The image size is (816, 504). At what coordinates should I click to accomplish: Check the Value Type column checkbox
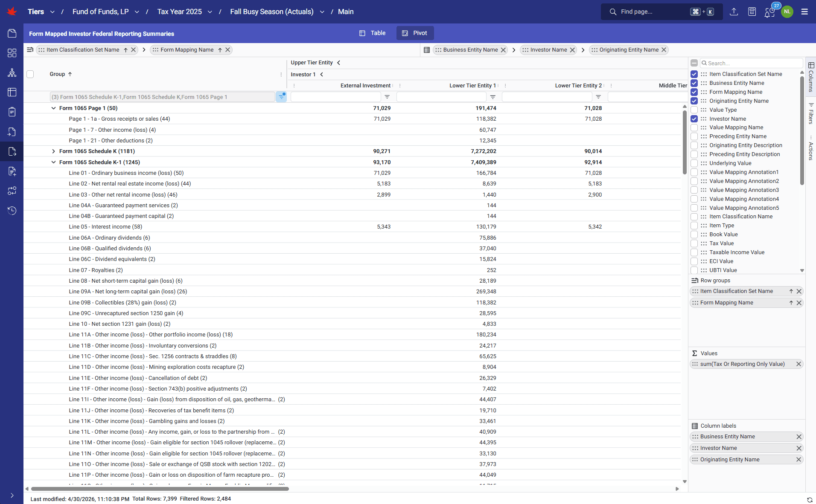(694, 110)
